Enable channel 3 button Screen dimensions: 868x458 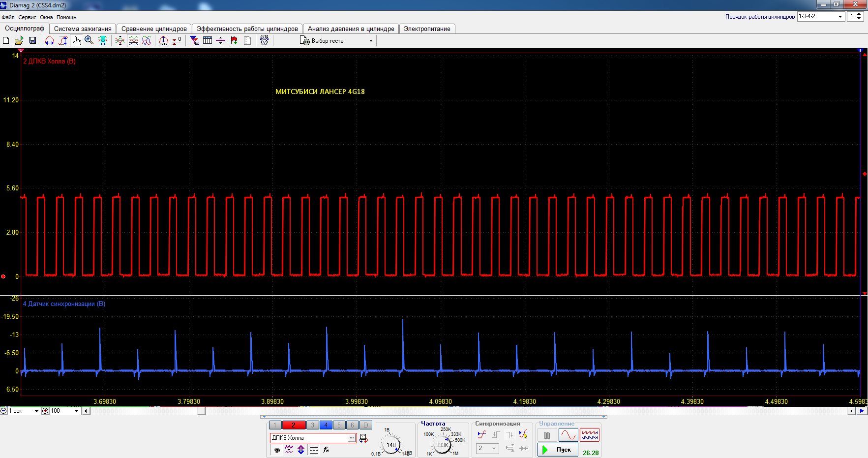tap(312, 425)
